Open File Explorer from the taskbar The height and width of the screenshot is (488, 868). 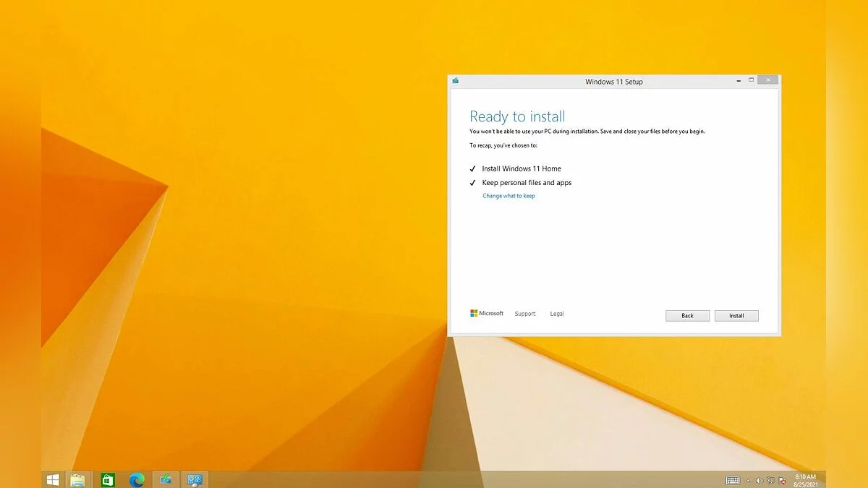[x=77, y=479]
